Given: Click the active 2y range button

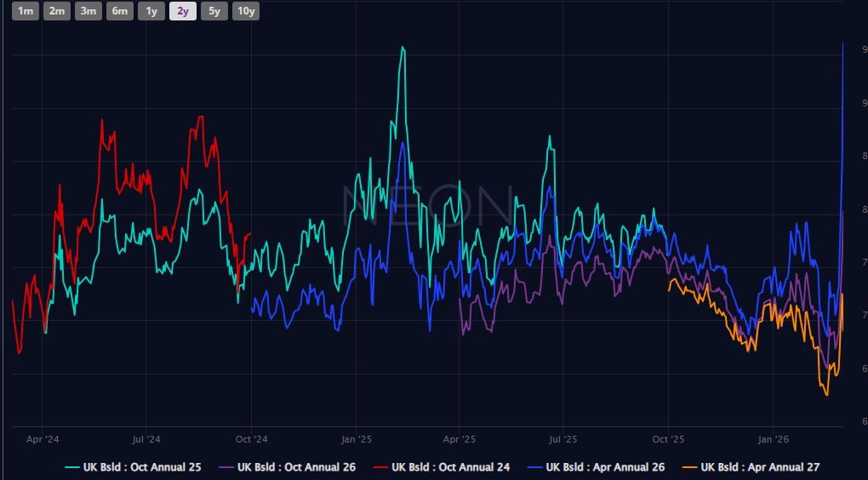Looking at the screenshot, I should coord(182,11).
